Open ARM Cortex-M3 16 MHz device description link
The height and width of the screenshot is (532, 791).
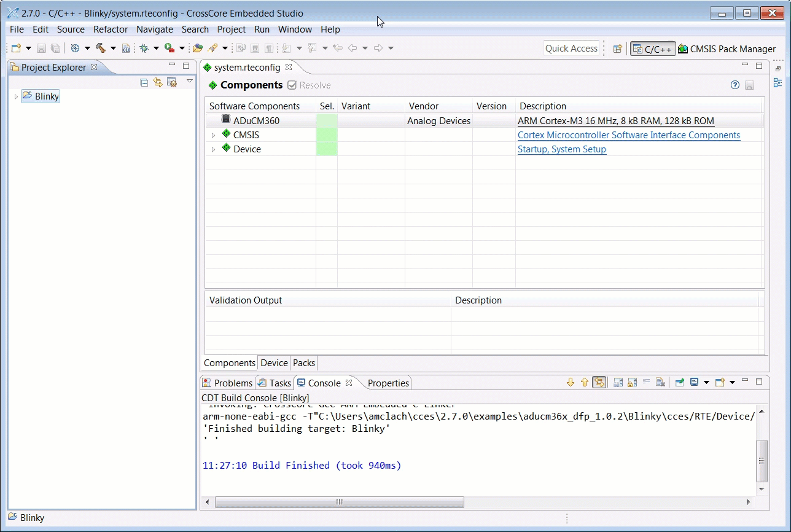[x=616, y=121]
